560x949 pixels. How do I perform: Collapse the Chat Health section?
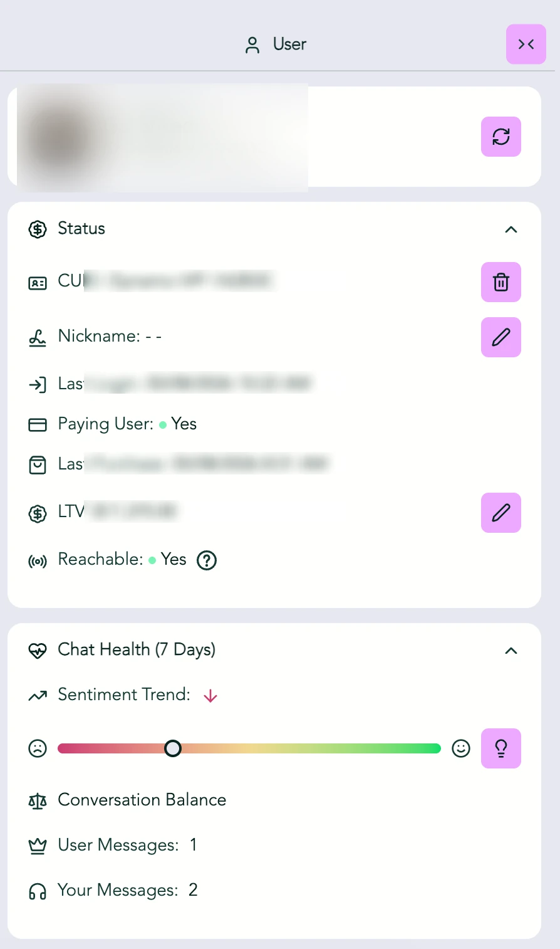pyautogui.click(x=511, y=651)
